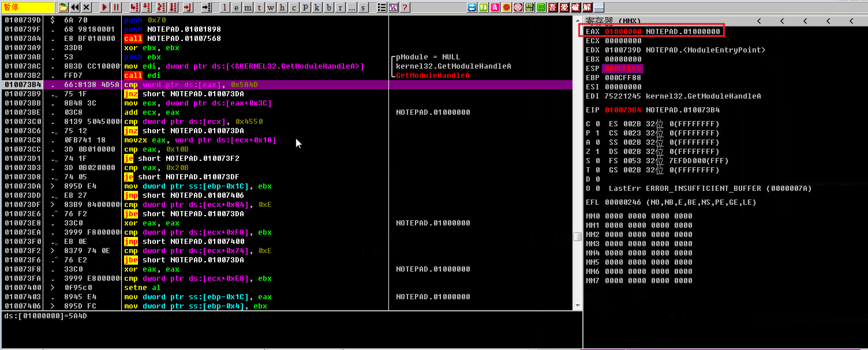This screenshot has width=868, height=350.
Task: Open the call stack 'k' window button
Action: pyautogui.click(x=317, y=7)
